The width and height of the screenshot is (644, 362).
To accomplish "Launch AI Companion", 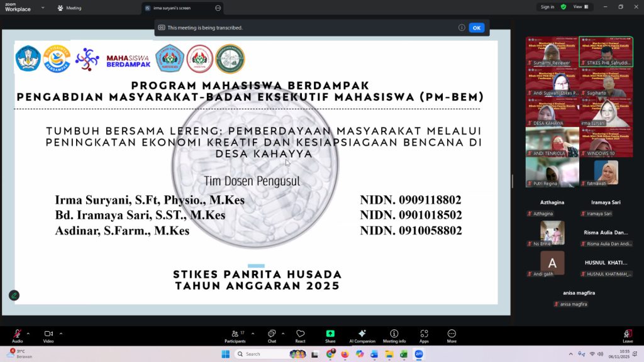I will (x=362, y=336).
